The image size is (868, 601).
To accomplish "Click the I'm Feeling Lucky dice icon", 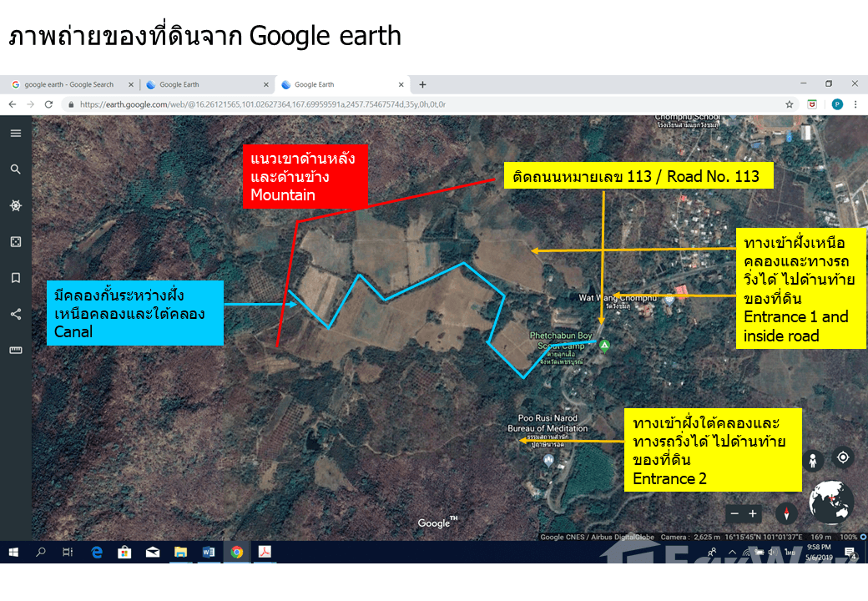I will [x=16, y=241].
